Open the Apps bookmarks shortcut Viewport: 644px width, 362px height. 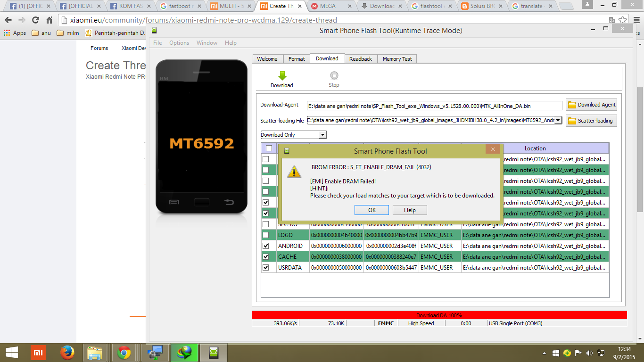pos(15,33)
